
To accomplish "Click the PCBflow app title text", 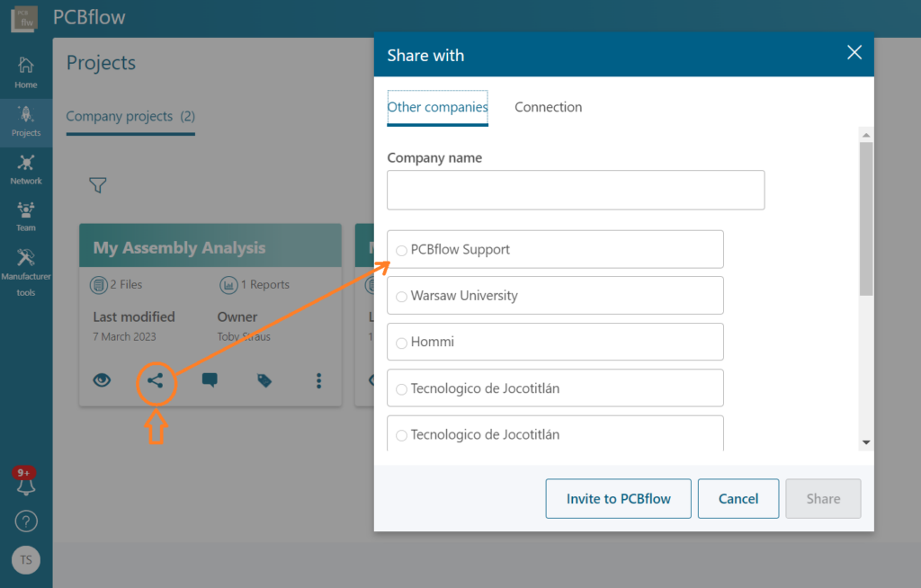I will point(89,17).
